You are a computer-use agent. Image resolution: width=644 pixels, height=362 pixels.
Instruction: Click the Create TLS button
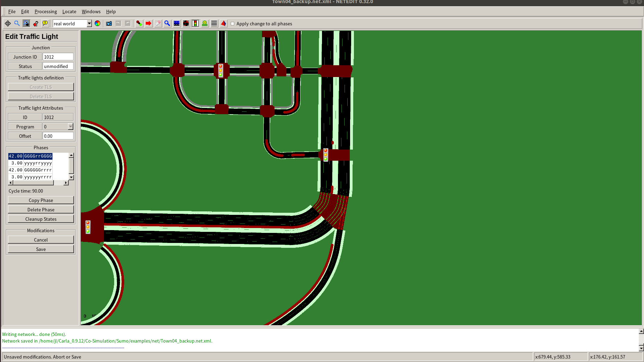point(41,87)
